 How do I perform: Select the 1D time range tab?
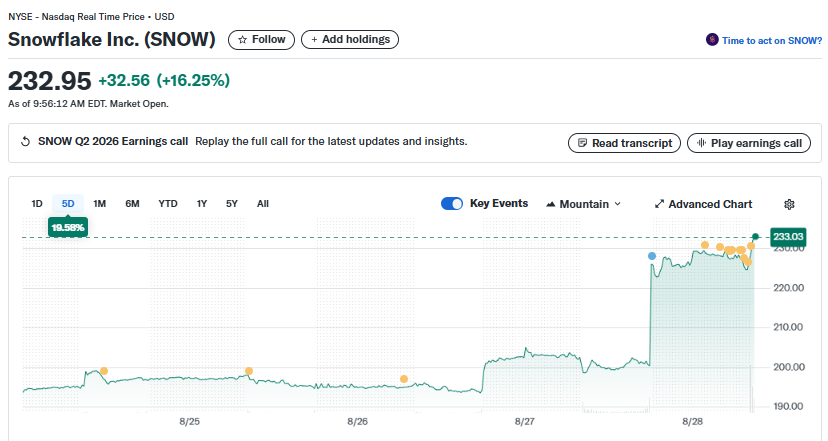(x=37, y=204)
